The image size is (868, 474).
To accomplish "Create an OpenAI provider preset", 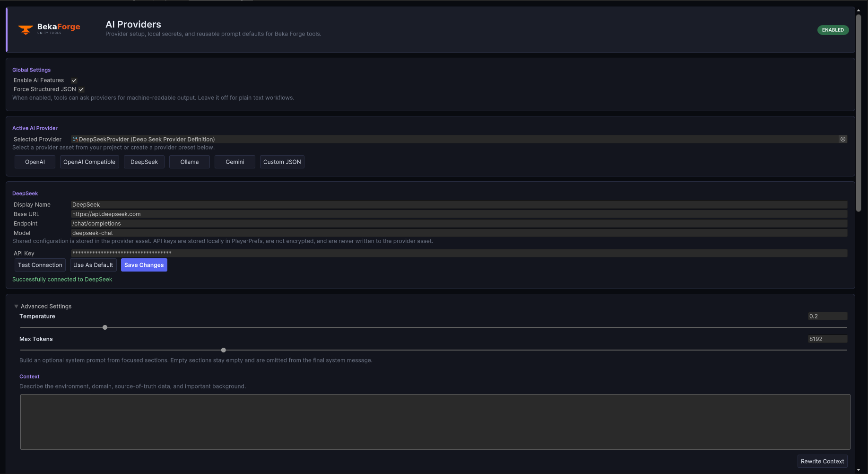I will pos(35,162).
